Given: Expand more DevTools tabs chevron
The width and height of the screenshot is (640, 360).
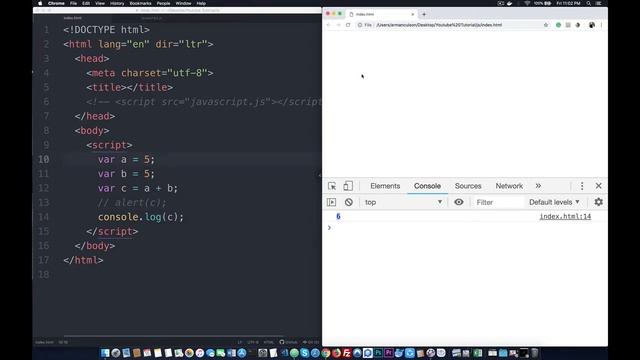Looking at the screenshot, I should 538,186.
